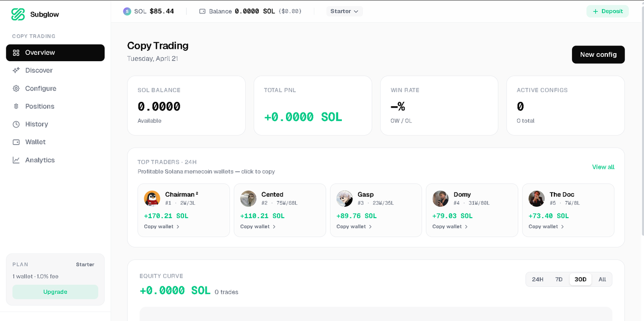This screenshot has height=321, width=644.
Task: Click Gasp's +89.76 SOL profit
Action: click(x=357, y=216)
